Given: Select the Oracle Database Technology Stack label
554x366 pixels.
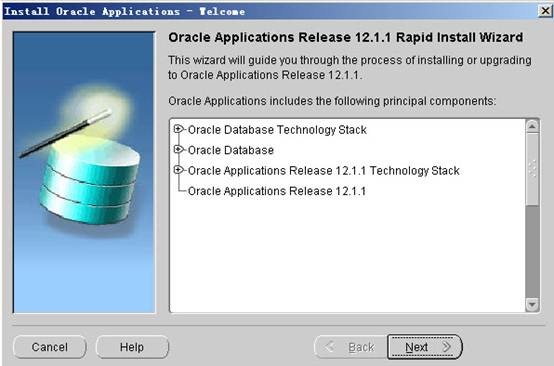Looking at the screenshot, I should [x=277, y=130].
